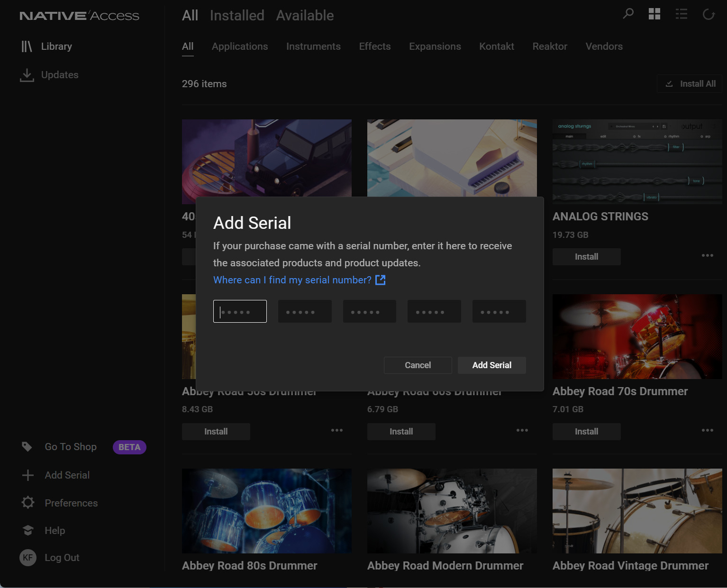Click the BETA badge next to shop
Viewport: 727px width, 588px height.
point(129,447)
